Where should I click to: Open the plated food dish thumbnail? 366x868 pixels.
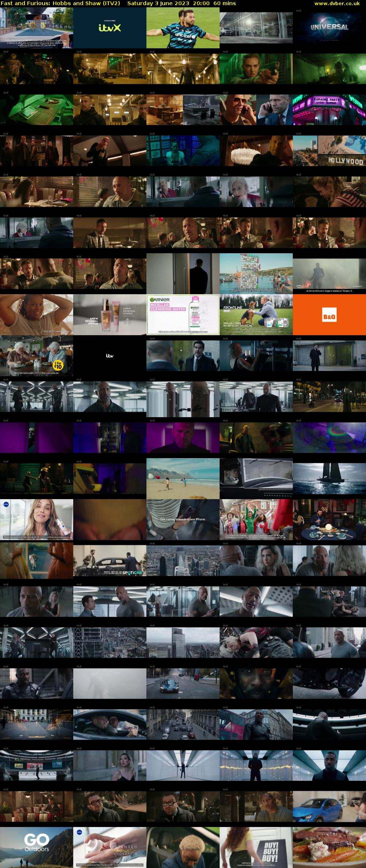(x=329, y=848)
